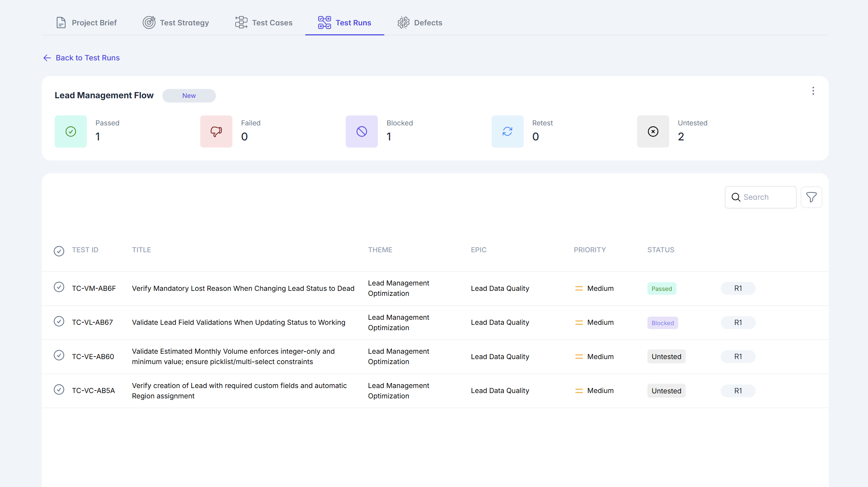Screen dimensions: 868x487
Task: Click the blue Retest refresh icon
Action: tap(508, 131)
